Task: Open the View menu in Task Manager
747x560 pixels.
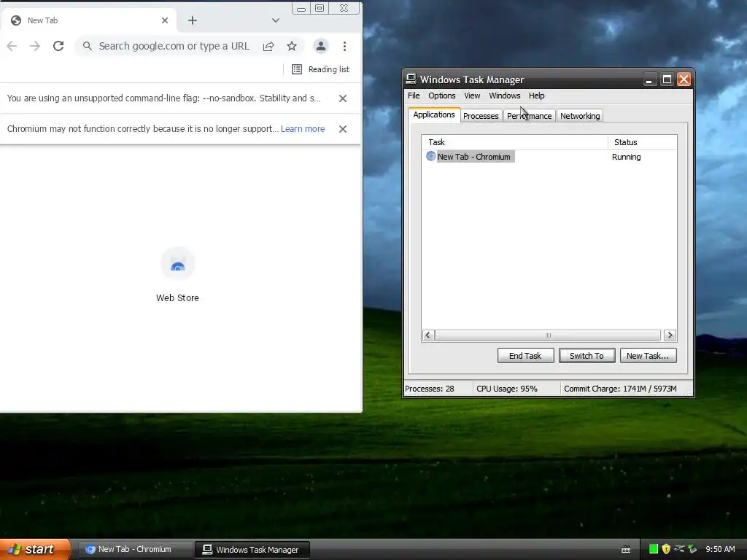Action: [x=472, y=96]
